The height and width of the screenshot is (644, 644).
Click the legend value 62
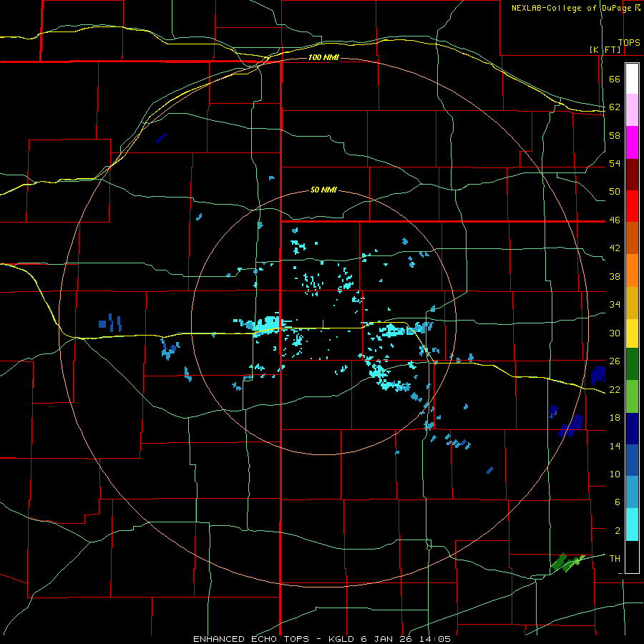615,107
